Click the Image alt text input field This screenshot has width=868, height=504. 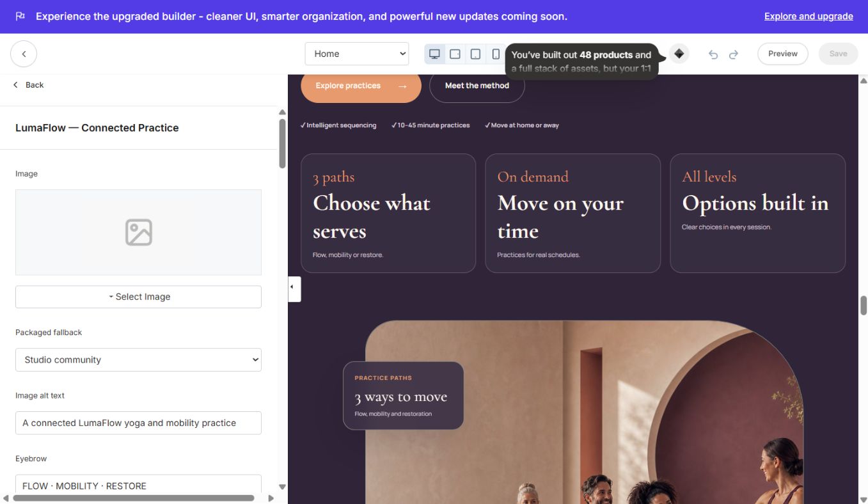pyautogui.click(x=138, y=423)
